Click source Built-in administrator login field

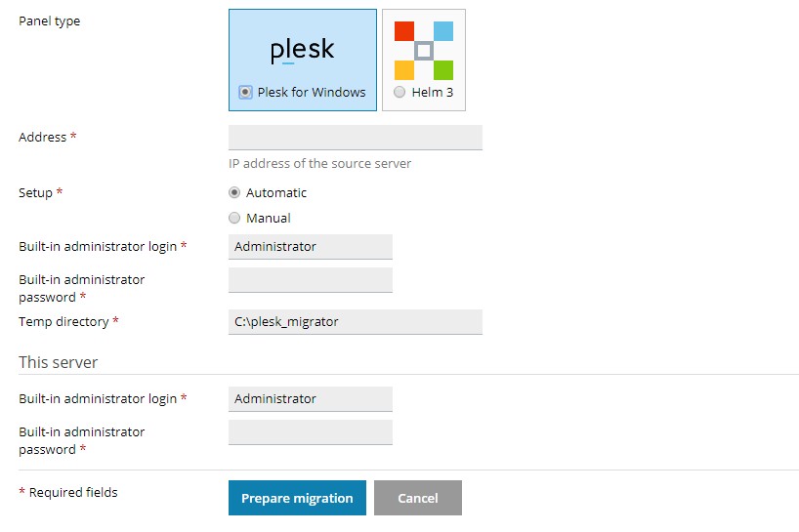click(x=311, y=247)
